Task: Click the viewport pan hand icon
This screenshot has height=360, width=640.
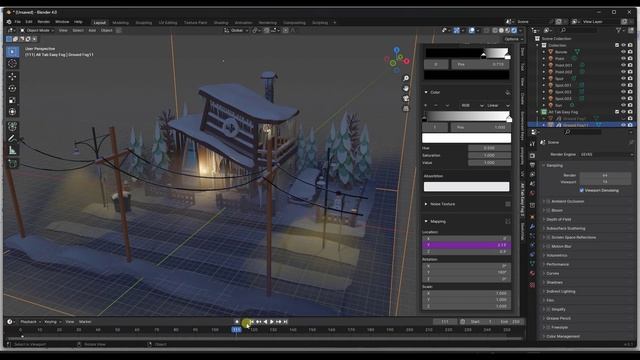Action: pyautogui.click(x=406, y=88)
